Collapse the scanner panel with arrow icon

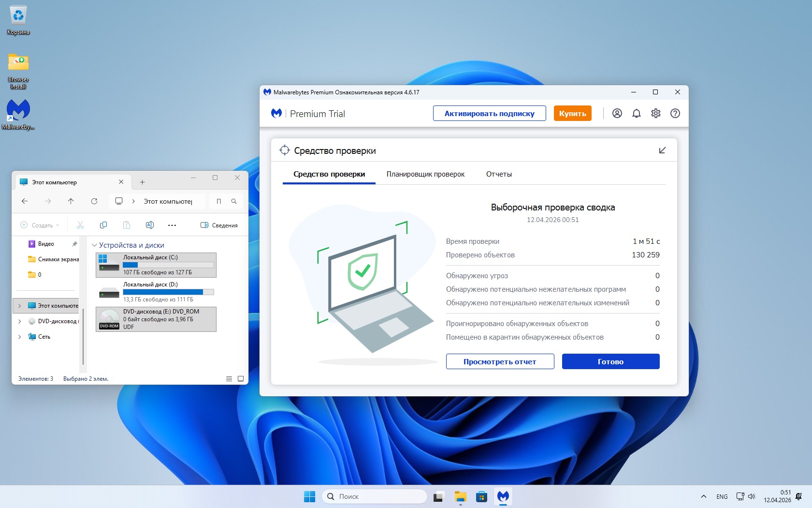(662, 150)
